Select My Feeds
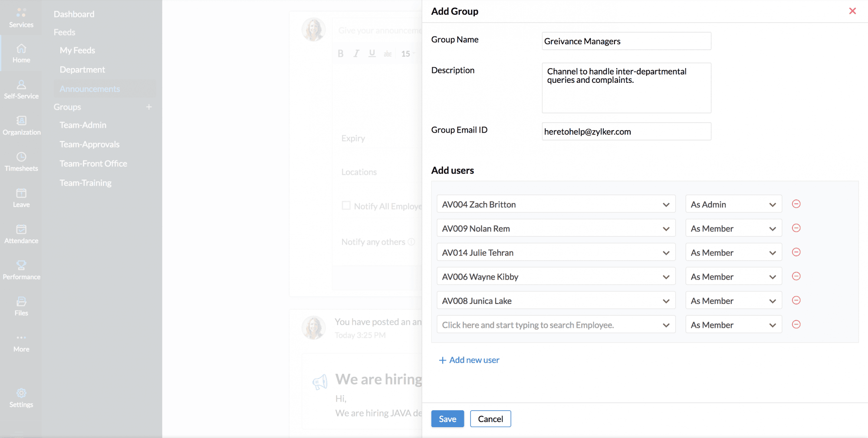Screen dimensions: 868x438 (x=77, y=50)
